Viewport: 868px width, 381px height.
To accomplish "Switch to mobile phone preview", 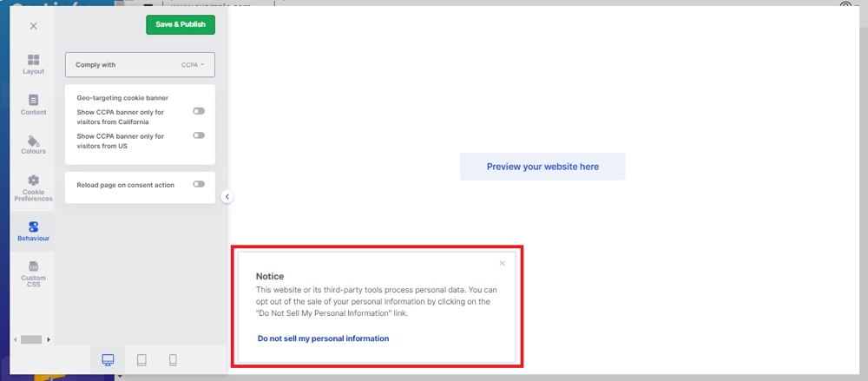I will [173, 360].
